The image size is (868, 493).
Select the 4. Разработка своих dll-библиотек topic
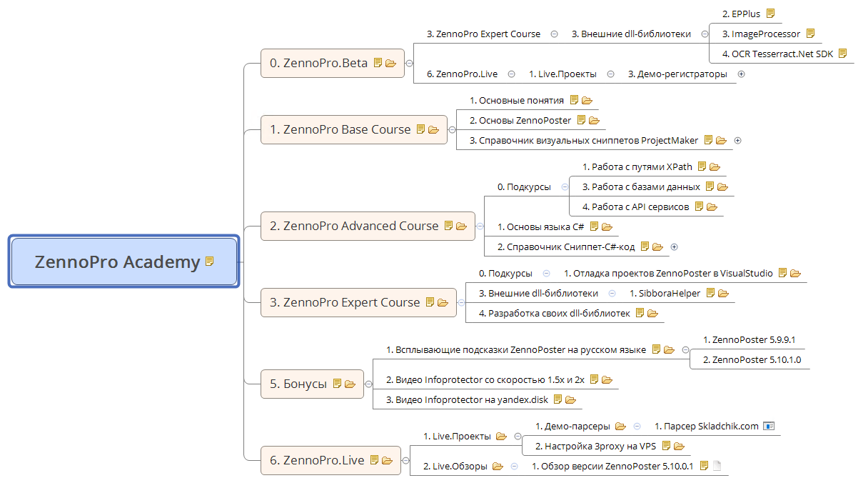click(x=554, y=313)
